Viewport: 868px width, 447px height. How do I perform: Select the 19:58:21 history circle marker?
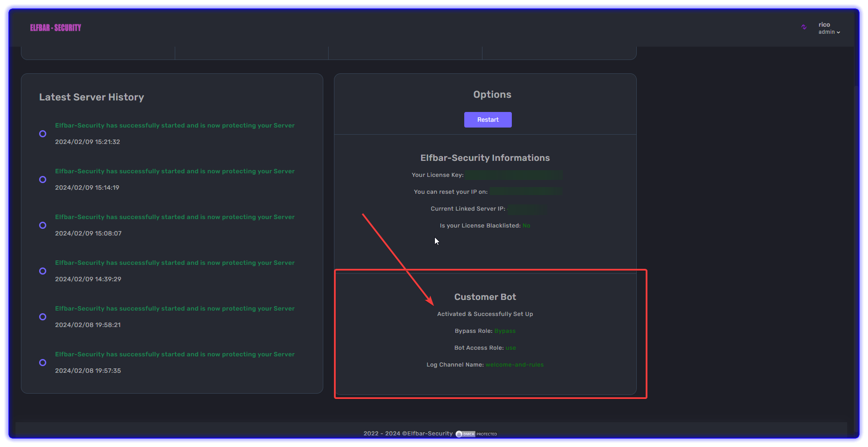(43, 317)
